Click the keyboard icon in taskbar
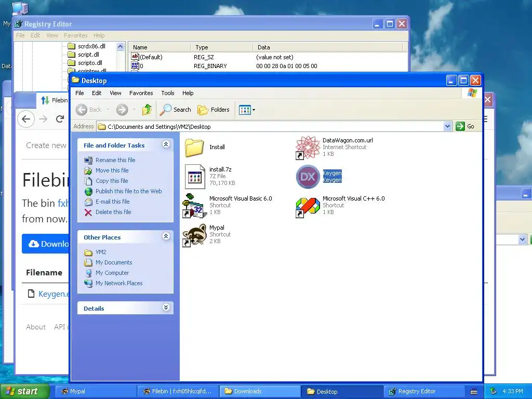The height and width of the screenshot is (399, 532). tap(474, 392)
